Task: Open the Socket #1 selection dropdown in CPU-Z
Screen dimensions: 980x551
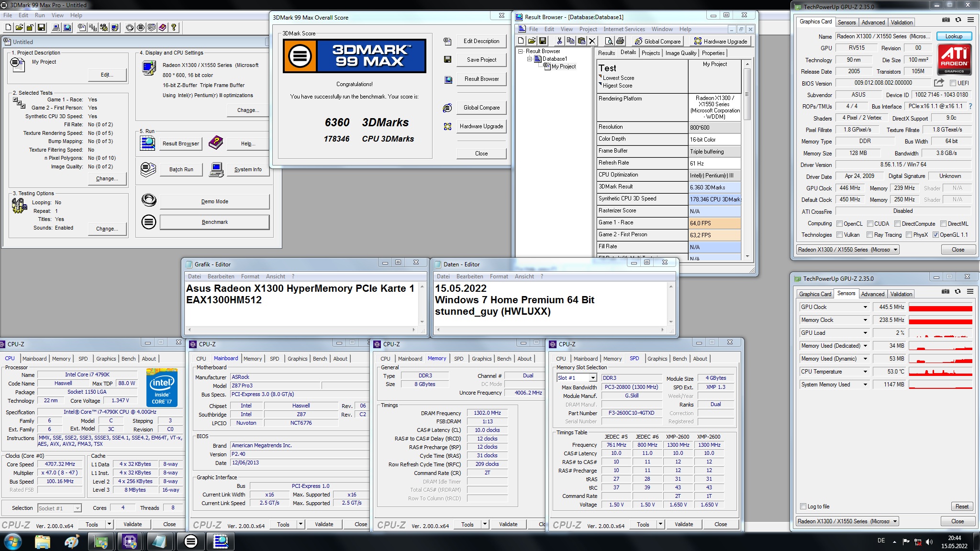Action: coord(78,508)
